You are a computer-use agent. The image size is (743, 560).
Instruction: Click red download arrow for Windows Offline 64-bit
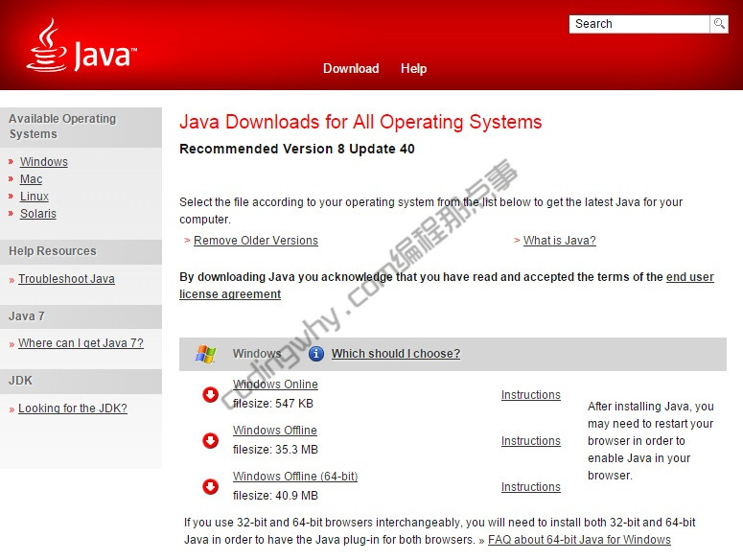[x=211, y=486]
